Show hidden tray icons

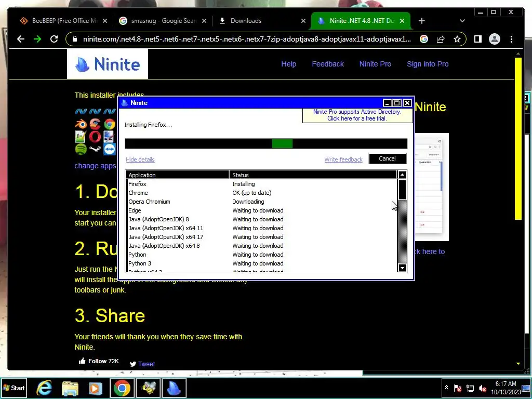pos(446,388)
